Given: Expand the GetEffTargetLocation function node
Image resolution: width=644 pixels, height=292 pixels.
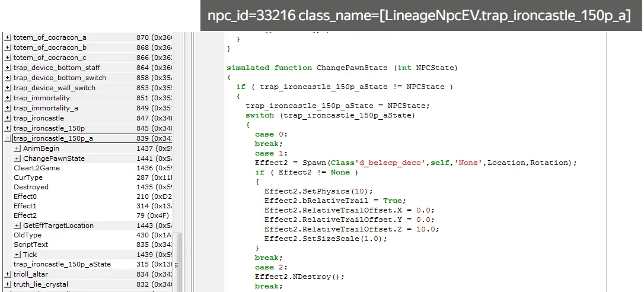Looking at the screenshot, I should pos(17,226).
